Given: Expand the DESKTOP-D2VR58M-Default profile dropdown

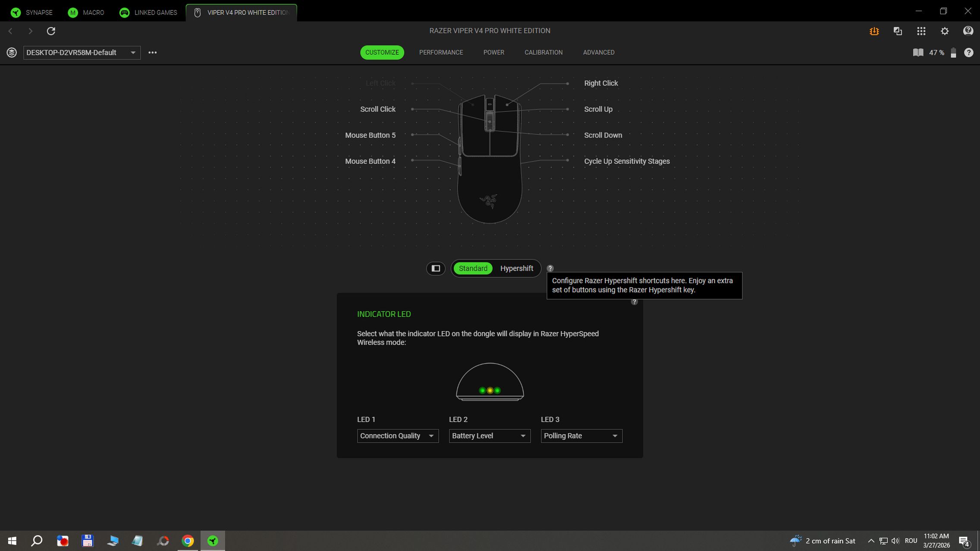Looking at the screenshot, I should [x=82, y=53].
